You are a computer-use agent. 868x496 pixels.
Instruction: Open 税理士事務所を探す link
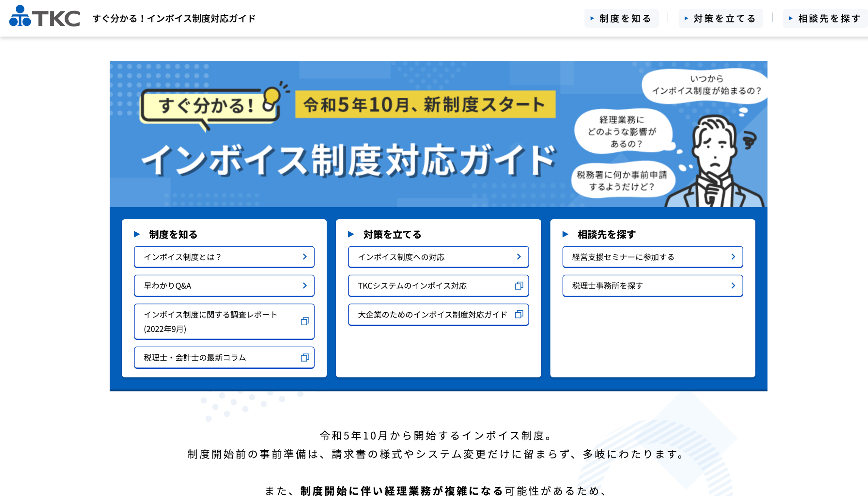pos(652,286)
